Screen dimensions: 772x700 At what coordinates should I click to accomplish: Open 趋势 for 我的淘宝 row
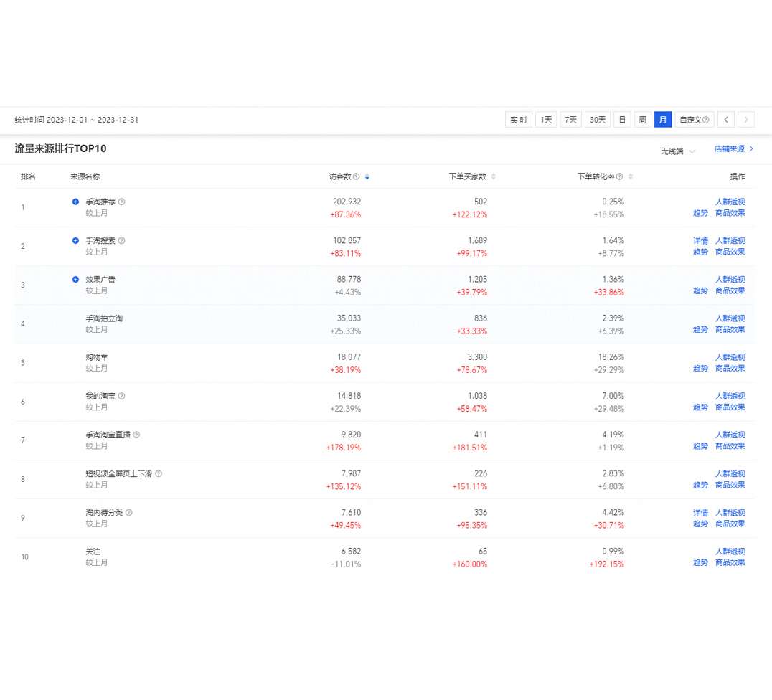click(700, 407)
